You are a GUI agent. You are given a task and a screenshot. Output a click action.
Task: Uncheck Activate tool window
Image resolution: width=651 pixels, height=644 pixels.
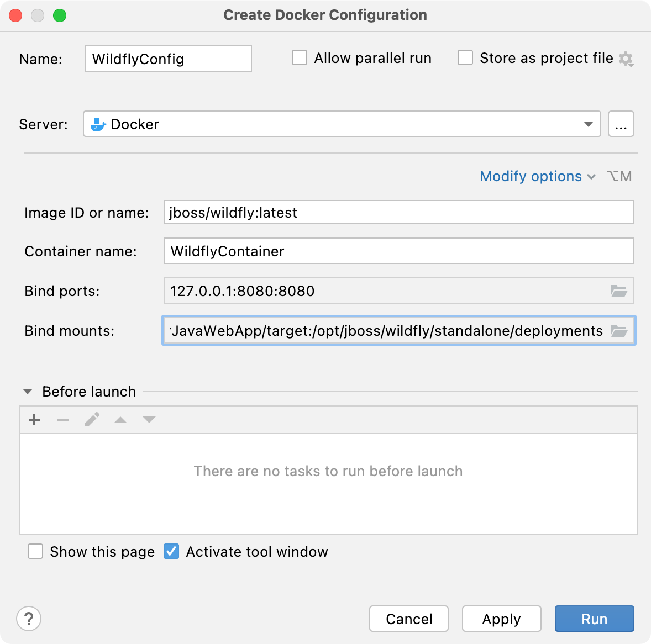click(171, 551)
